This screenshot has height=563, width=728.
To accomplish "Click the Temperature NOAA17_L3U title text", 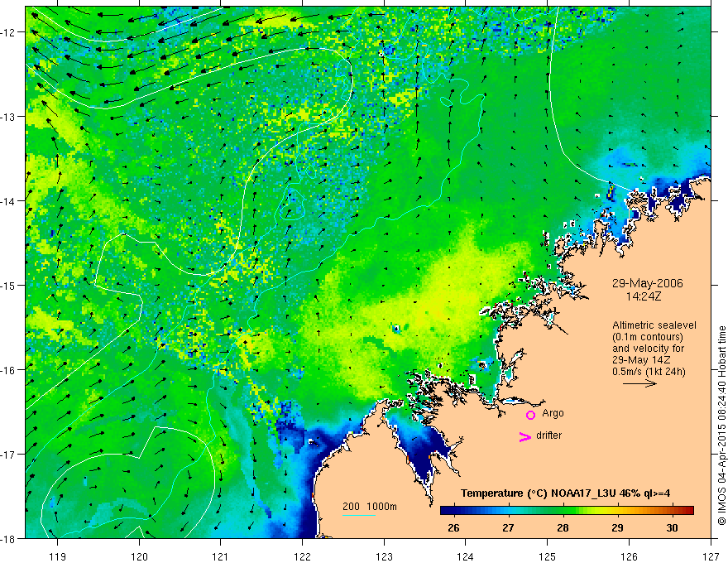I will (x=565, y=493).
